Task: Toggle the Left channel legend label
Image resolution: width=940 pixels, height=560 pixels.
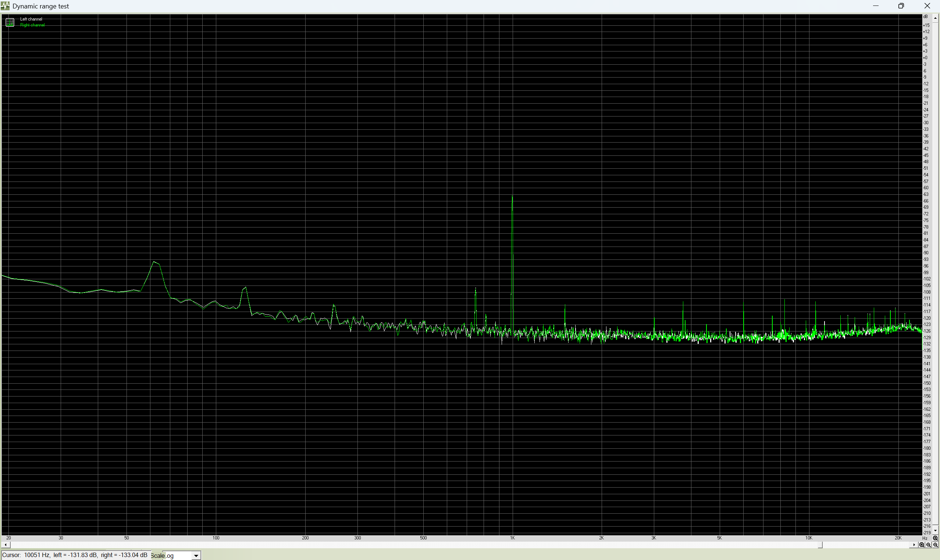Action: (x=31, y=19)
